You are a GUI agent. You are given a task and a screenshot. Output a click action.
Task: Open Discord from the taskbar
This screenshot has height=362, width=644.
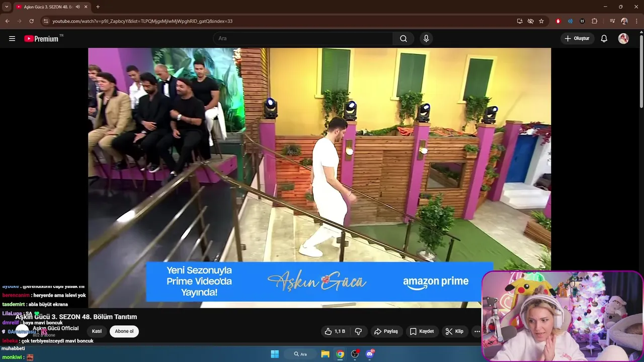tap(370, 354)
